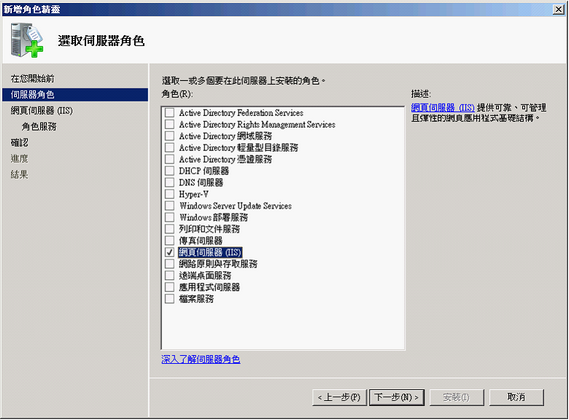Image resolution: width=569 pixels, height=420 pixels.
Task: Open 在您開始前 step in sidebar
Action: click(x=32, y=78)
